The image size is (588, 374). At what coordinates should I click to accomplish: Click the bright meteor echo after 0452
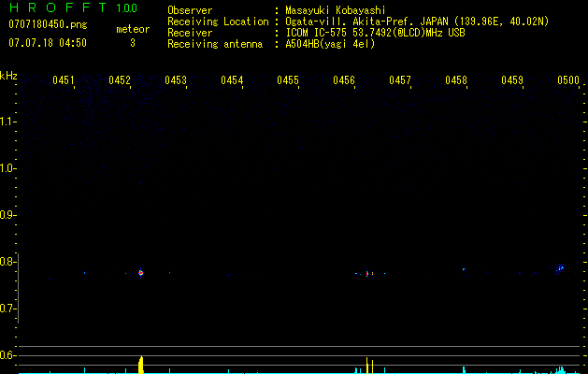[141, 273]
